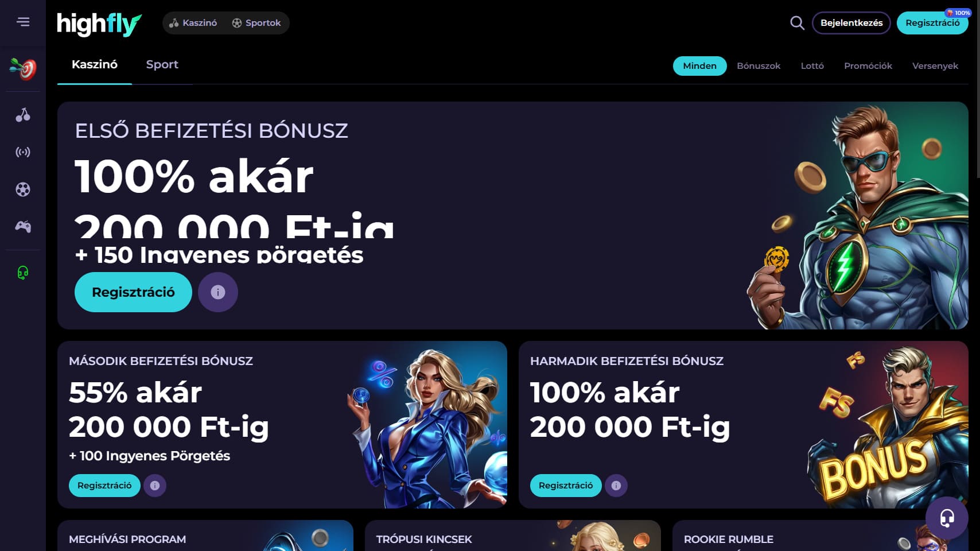Viewport: 980px width, 551px height.
Task: Open the hamburger menu in sidebar
Action: click(23, 22)
